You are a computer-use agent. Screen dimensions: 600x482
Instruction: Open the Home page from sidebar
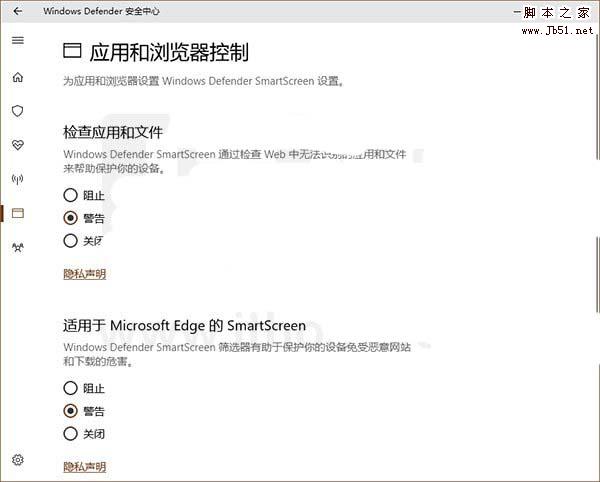click(18, 77)
